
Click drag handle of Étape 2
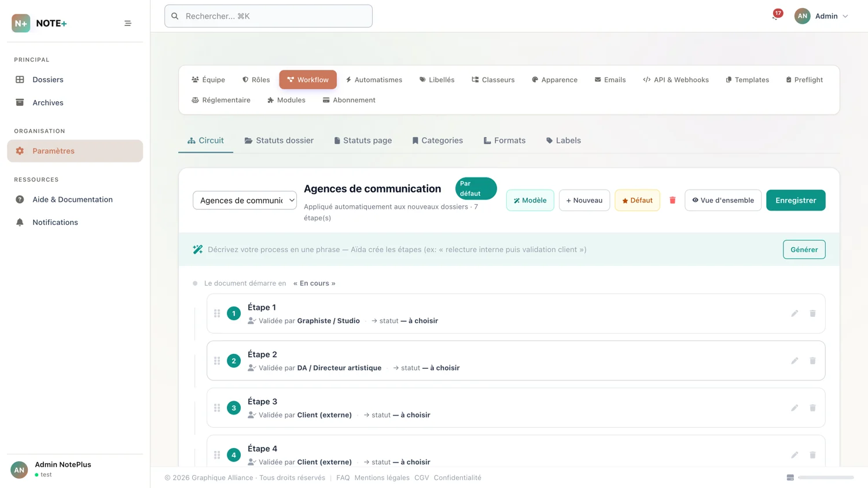point(217,361)
